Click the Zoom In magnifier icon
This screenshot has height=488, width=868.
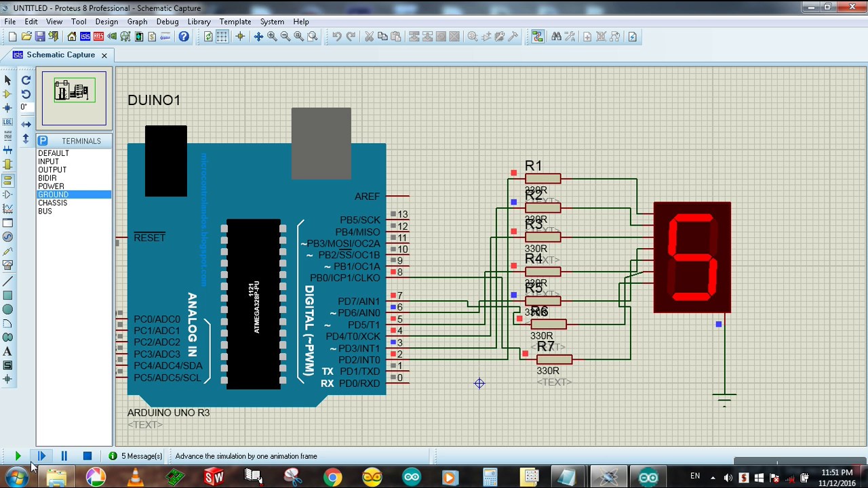(272, 37)
